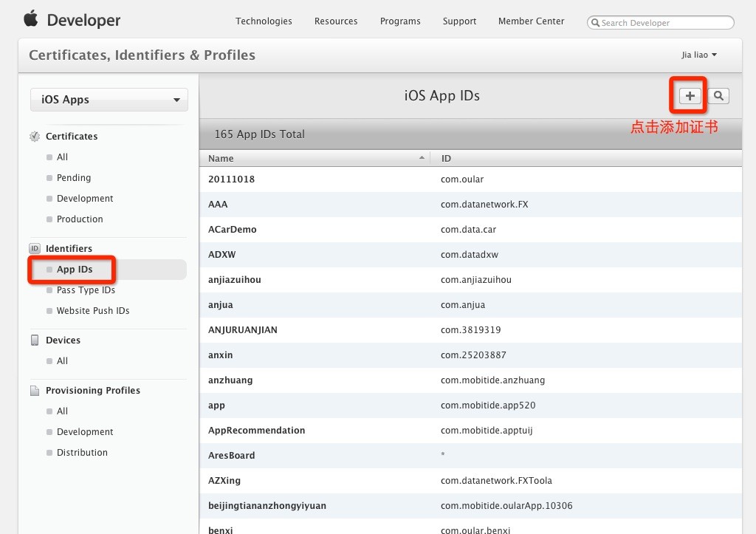Open the Support menu
756x534 pixels.
[459, 21]
